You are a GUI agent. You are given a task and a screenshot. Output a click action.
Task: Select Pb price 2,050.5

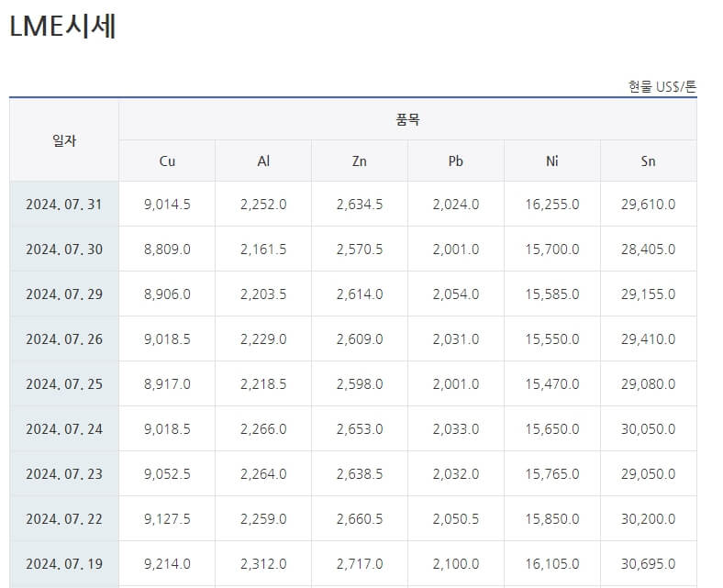pos(456,519)
